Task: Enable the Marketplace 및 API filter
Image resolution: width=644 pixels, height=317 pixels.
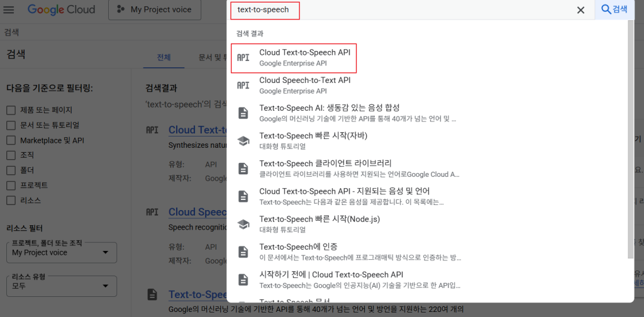Action: click(11, 140)
